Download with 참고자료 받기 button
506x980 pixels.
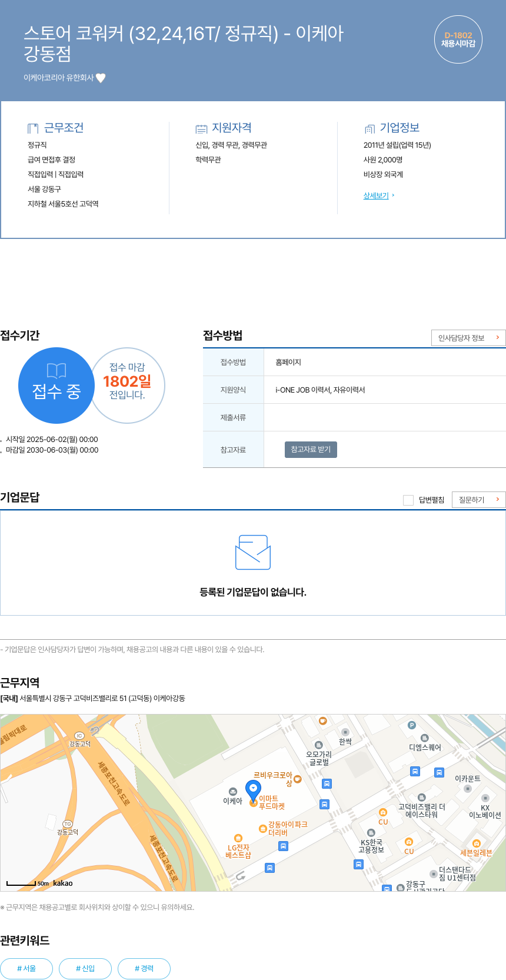311,450
